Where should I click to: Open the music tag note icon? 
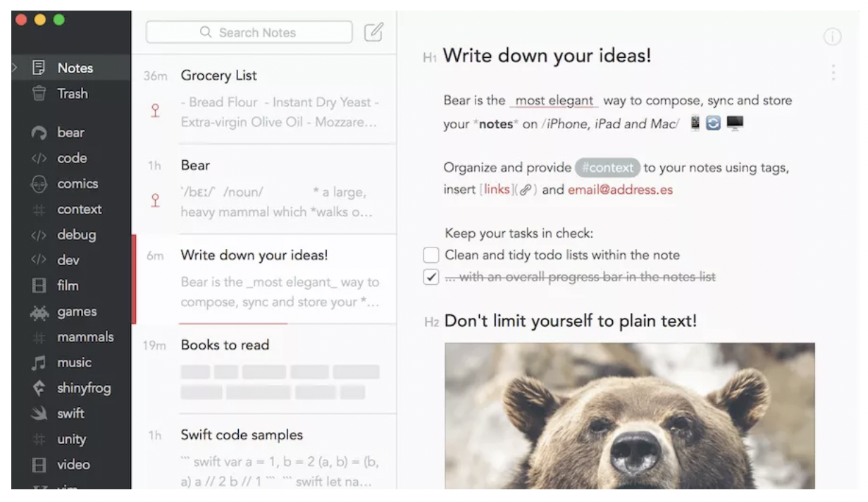coord(39,363)
